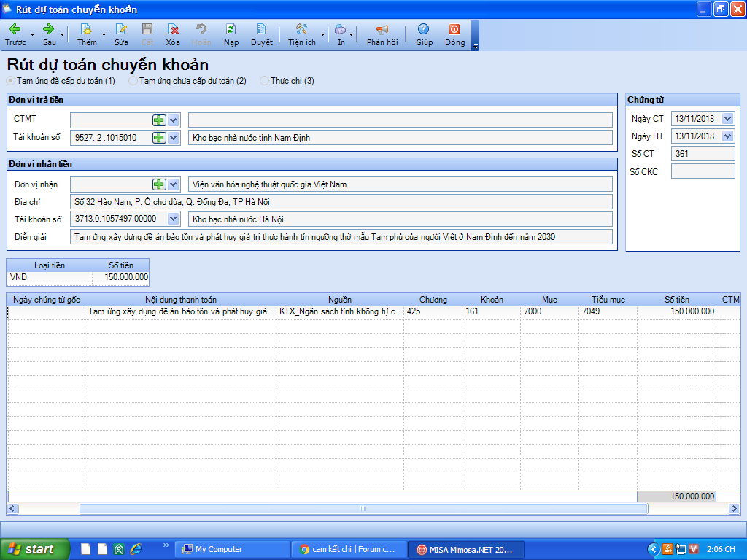Select 'Tạm ứng đã cấp dự toán (1)' option

11,81
